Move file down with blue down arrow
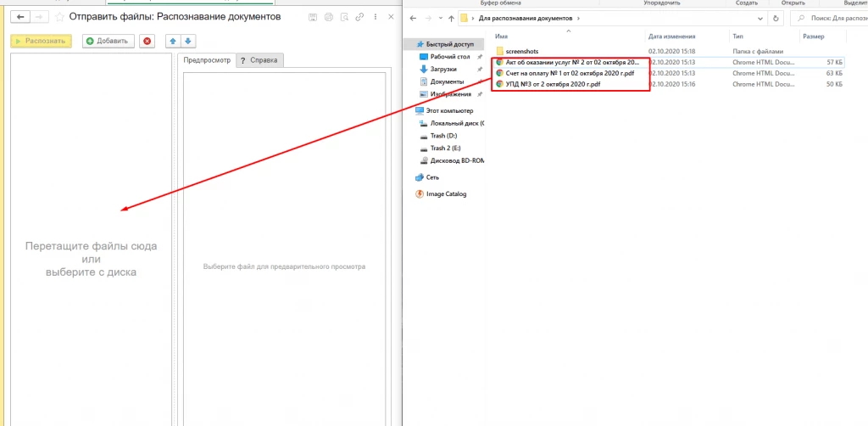Screen dimensions: 868x426 coord(188,41)
